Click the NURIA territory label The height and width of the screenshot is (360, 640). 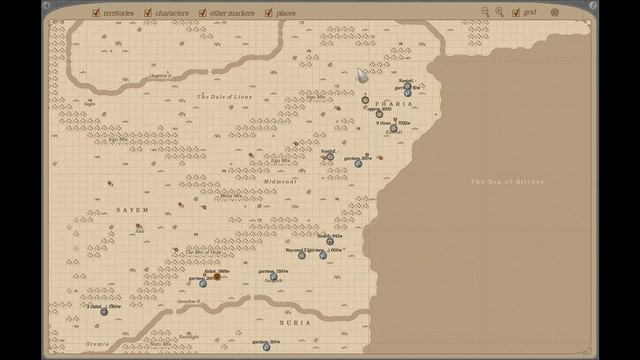click(295, 323)
